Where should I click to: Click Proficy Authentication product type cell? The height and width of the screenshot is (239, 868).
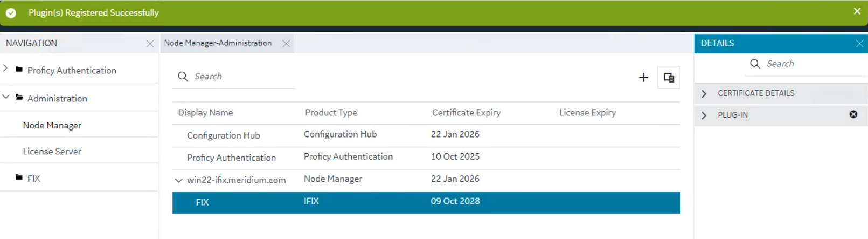(348, 156)
